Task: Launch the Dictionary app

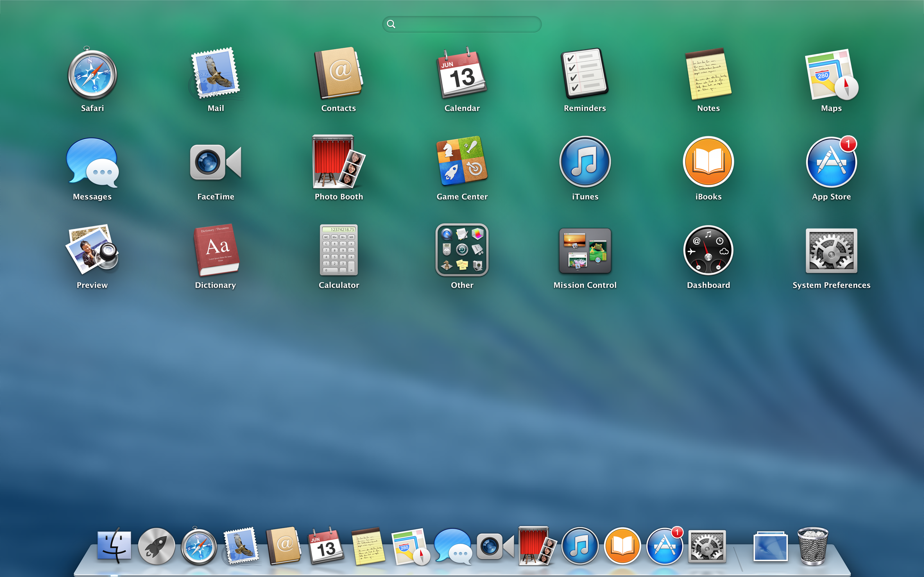Action: point(216,250)
